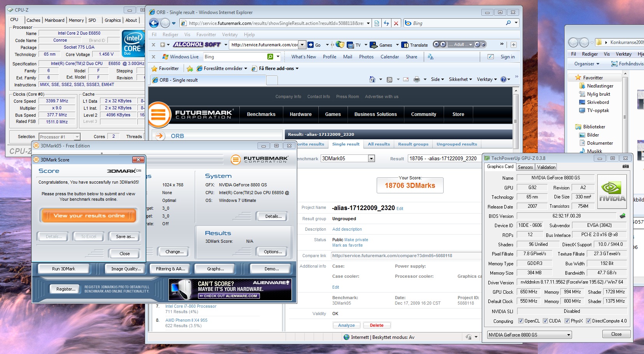
Task: Click the IE Home icon
Action: click(x=372, y=79)
